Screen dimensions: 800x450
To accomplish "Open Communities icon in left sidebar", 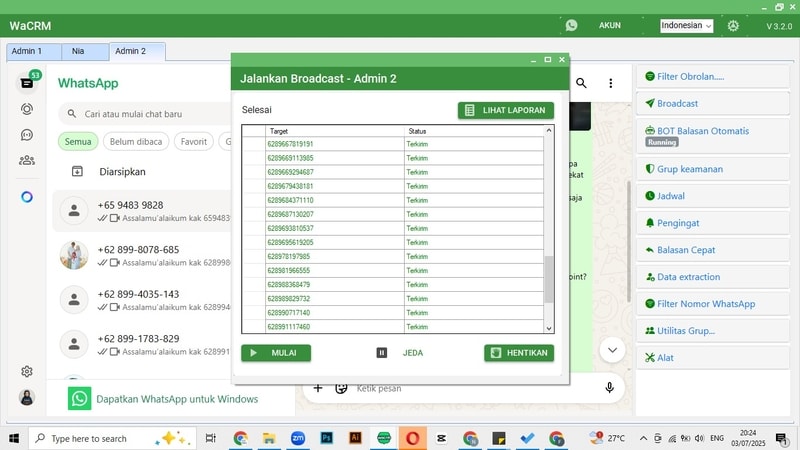I will click(x=27, y=161).
